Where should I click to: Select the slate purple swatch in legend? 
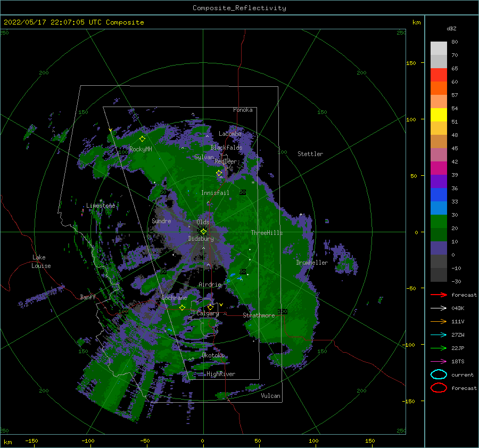click(439, 248)
